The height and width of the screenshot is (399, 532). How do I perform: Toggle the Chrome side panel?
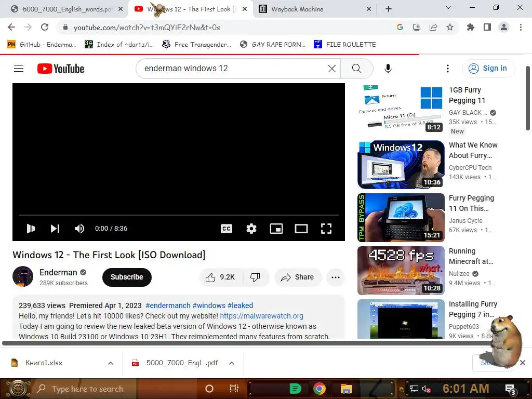tap(487, 27)
